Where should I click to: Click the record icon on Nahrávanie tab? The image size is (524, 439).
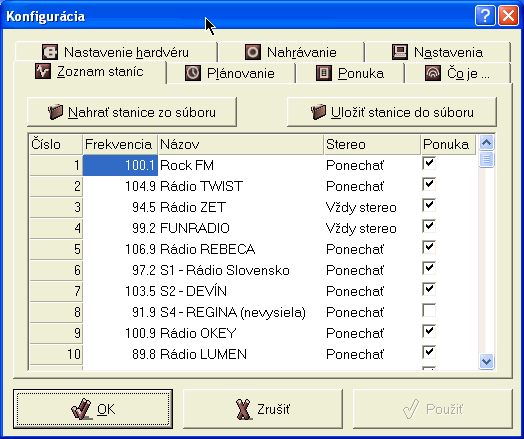coord(253,52)
